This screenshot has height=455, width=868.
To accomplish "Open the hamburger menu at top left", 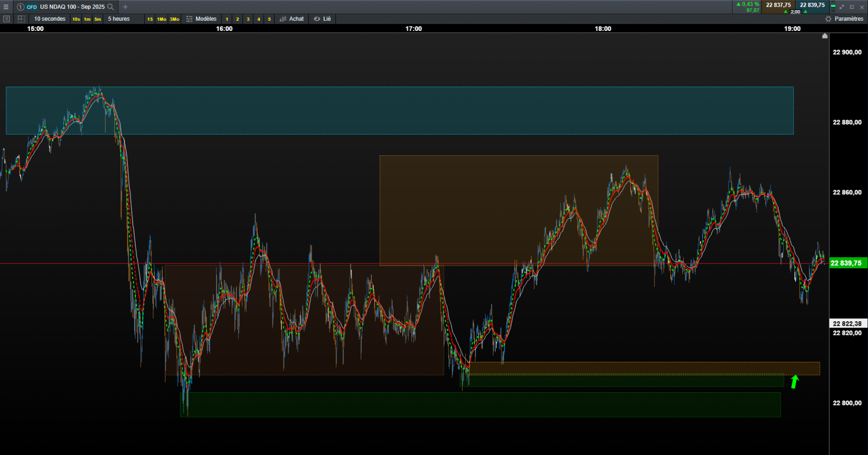I will pyautogui.click(x=6, y=7).
